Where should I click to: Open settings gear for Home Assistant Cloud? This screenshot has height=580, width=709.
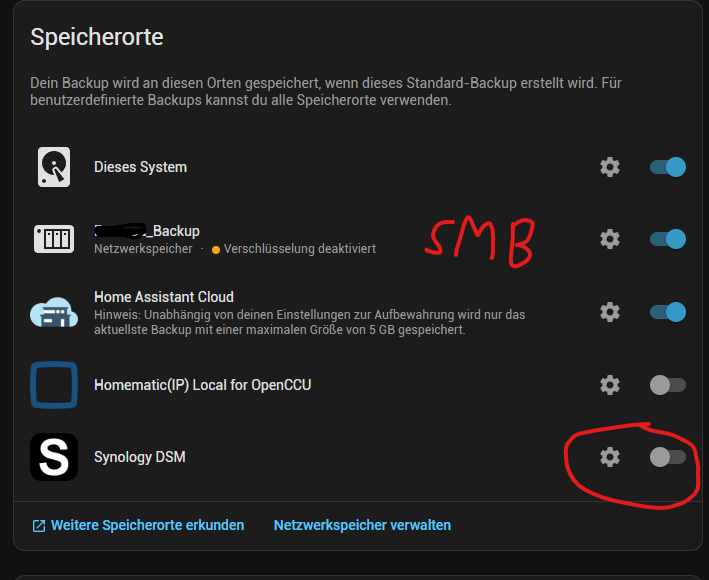coord(610,312)
